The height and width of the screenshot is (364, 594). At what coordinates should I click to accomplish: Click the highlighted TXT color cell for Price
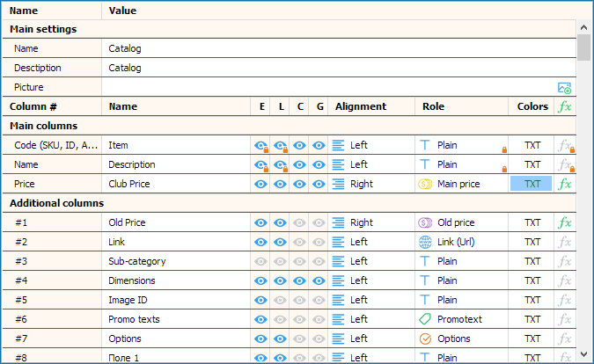[532, 185]
